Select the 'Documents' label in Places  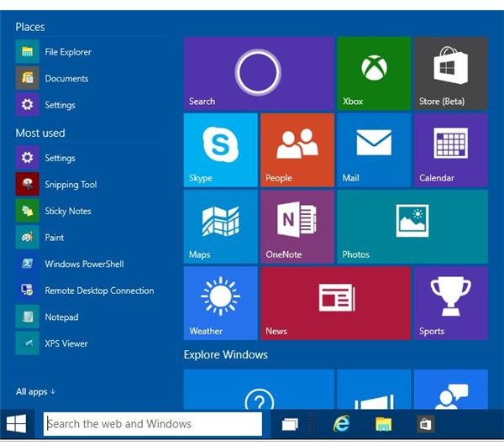click(x=66, y=78)
